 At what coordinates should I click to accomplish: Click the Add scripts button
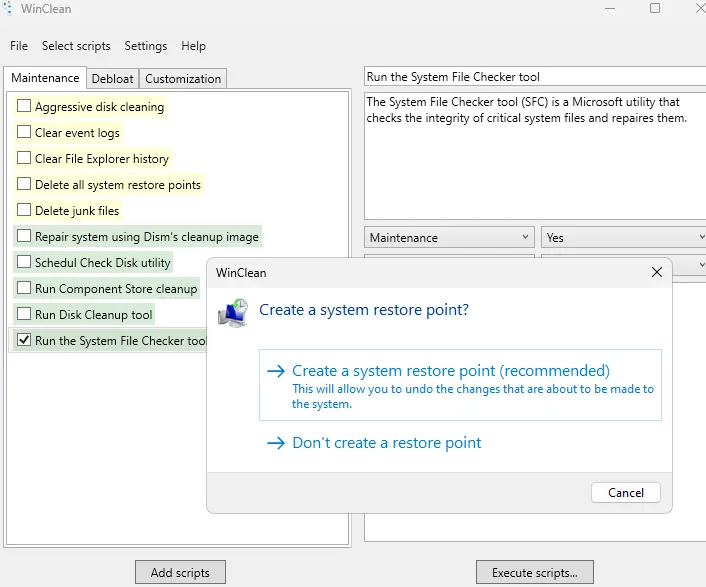(180, 573)
